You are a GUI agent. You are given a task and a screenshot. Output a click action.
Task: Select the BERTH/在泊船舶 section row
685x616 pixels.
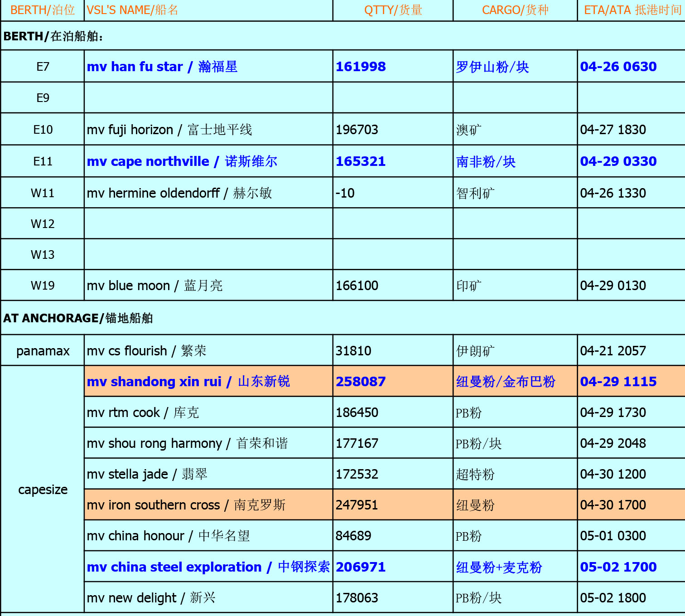343,36
